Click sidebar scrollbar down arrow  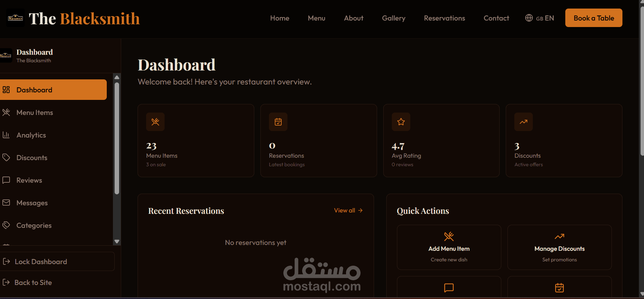117,242
